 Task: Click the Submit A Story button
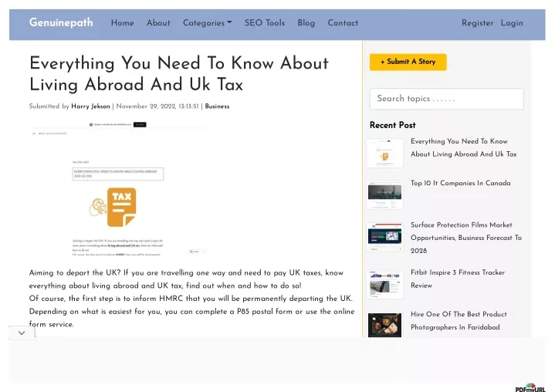(408, 62)
